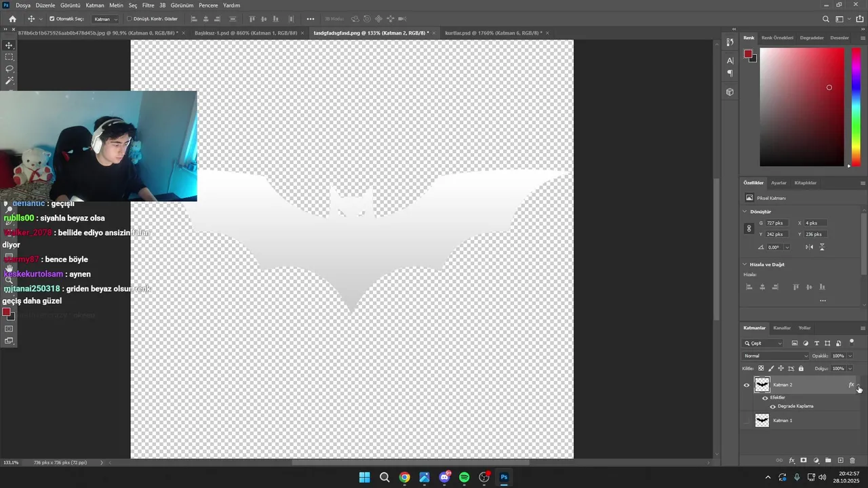Click the Home icon in options bar
Image resolution: width=868 pixels, height=488 pixels.
(x=12, y=19)
